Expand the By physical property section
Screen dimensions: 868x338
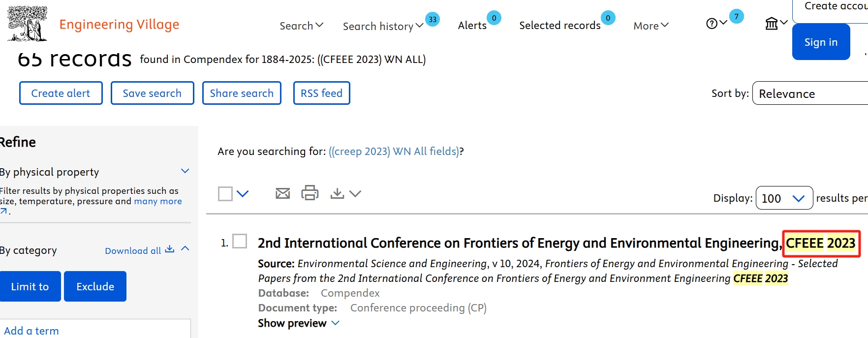click(x=185, y=171)
